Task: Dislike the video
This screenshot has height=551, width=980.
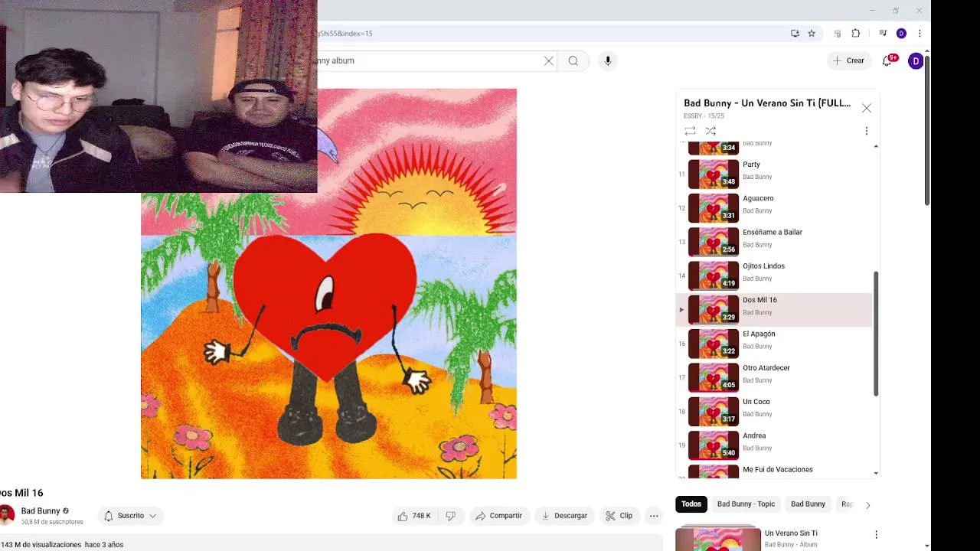Action: [x=450, y=516]
